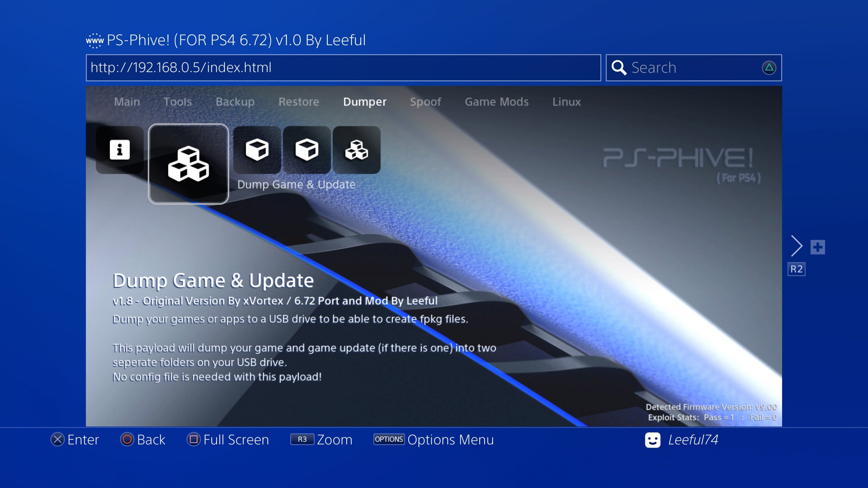868x488 pixels.
Task: Click the OPTIONS button icon
Action: (389, 439)
